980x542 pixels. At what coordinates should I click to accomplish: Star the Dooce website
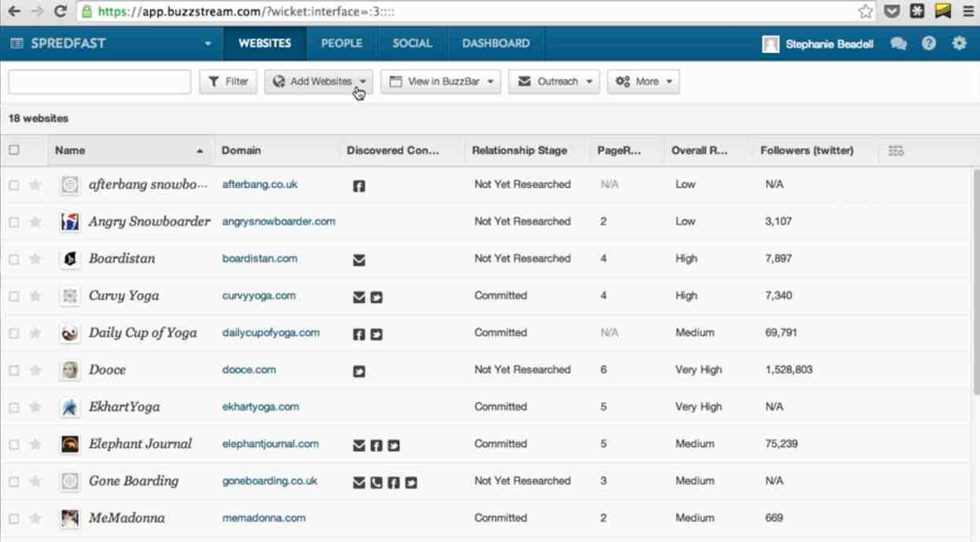point(35,370)
